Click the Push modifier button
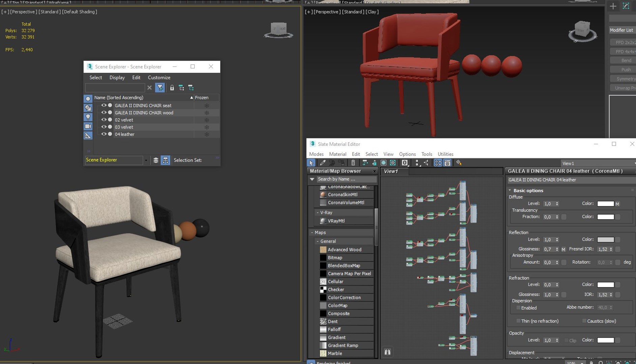636x364 pixels. pyautogui.click(x=623, y=70)
